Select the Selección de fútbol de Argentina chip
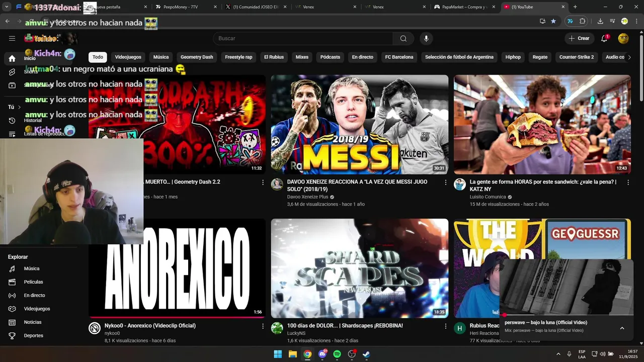The image size is (644, 362). tap(459, 57)
